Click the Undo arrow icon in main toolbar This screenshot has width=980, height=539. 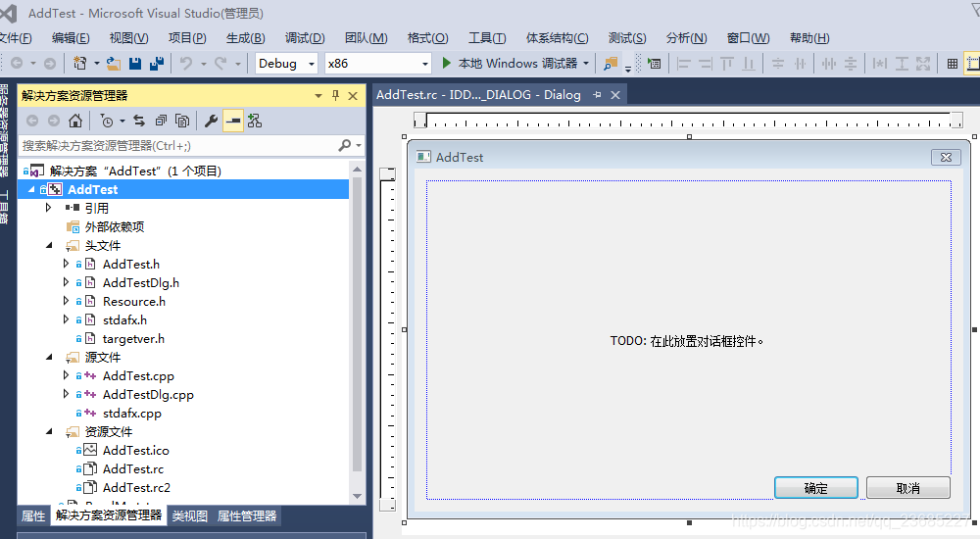(x=185, y=63)
